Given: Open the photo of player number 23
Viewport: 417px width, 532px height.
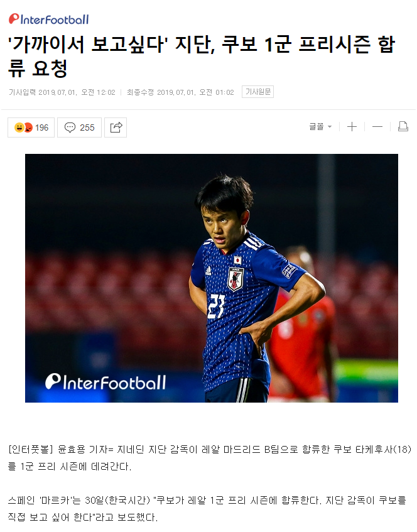Looking at the screenshot, I should click(x=212, y=278).
